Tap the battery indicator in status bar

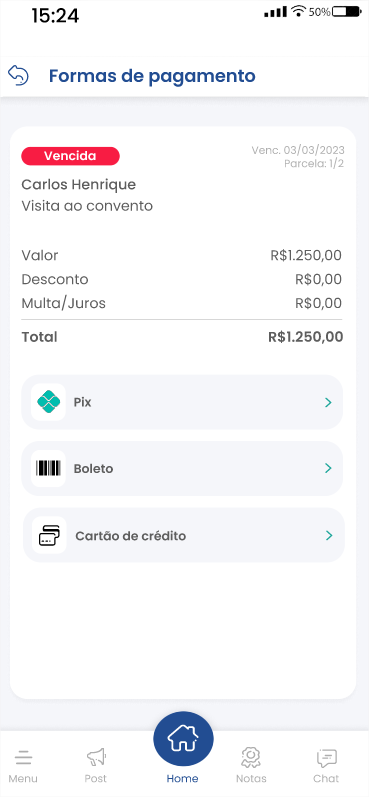(x=347, y=11)
